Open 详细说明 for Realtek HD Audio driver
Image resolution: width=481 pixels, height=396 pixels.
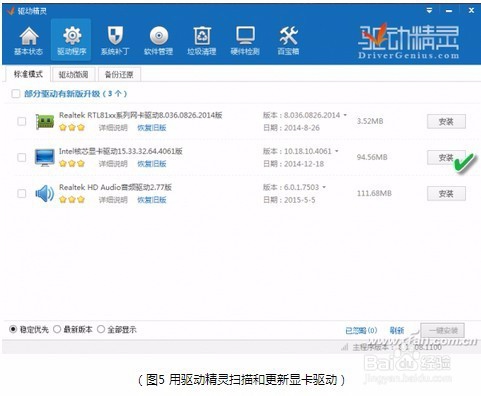pos(113,200)
